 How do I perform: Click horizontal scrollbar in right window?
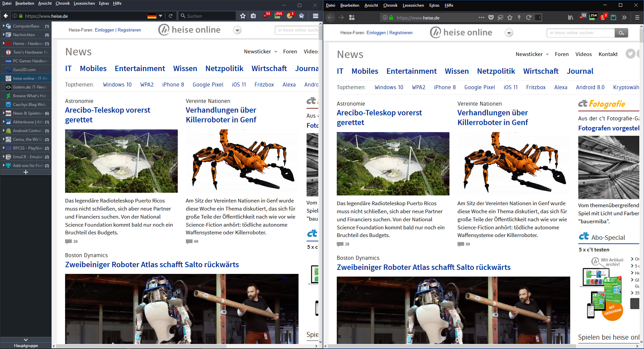click(x=452, y=346)
